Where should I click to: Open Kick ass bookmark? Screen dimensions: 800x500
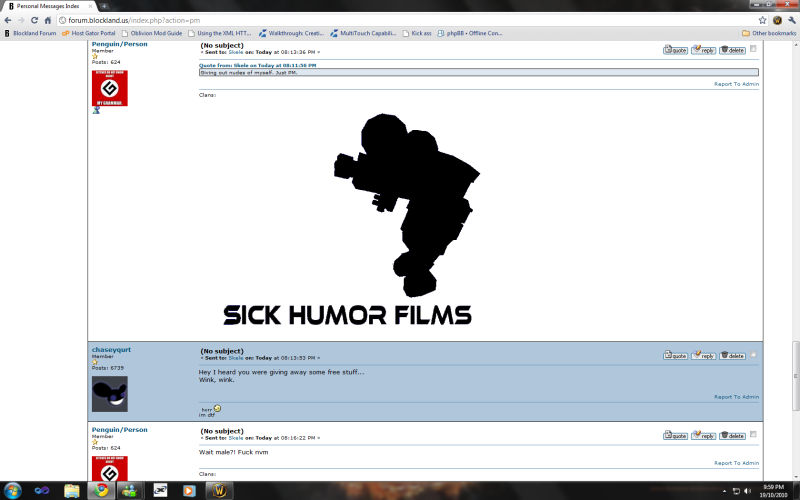pos(417,33)
